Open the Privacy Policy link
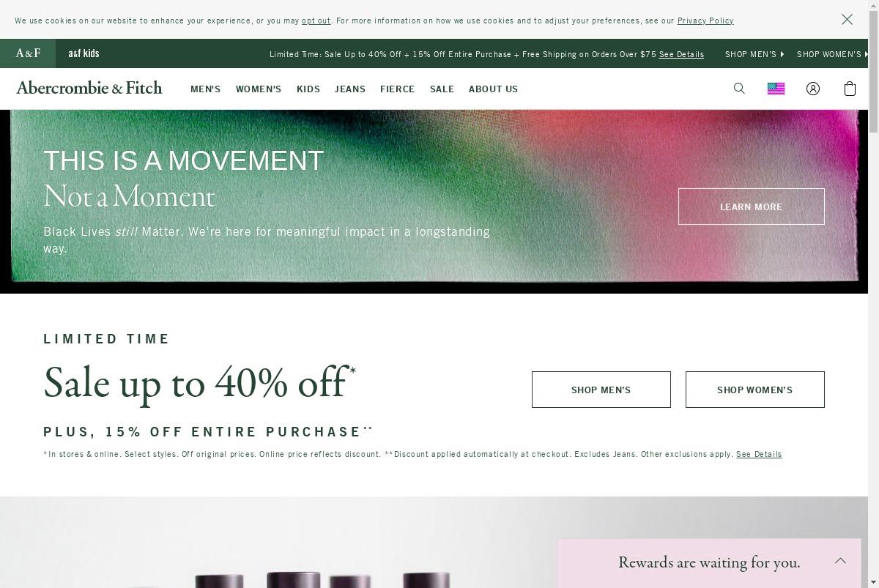This screenshot has height=588, width=879. [705, 21]
